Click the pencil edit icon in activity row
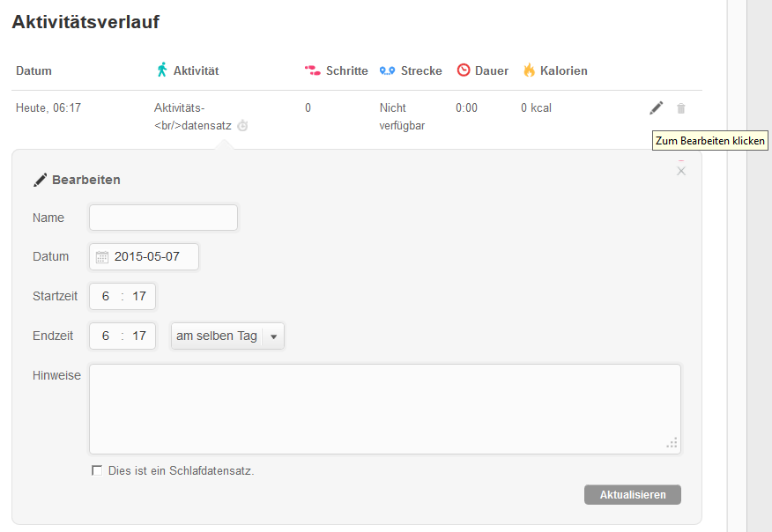 tap(656, 108)
